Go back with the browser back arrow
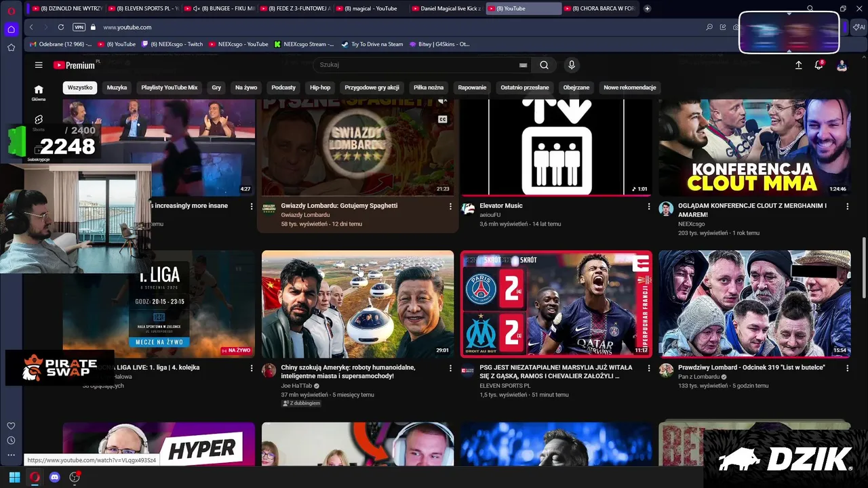The width and height of the screenshot is (868, 488). (x=31, y=27)
